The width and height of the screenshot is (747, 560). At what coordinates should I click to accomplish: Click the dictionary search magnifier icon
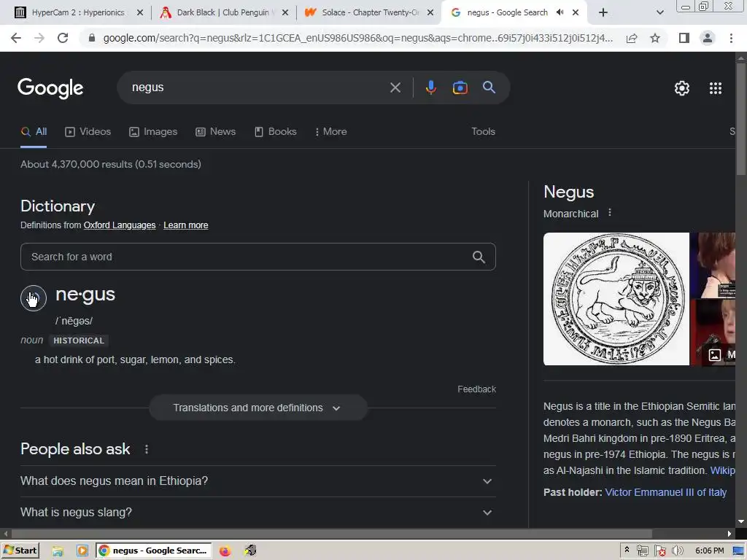click(x=479, y=257)
